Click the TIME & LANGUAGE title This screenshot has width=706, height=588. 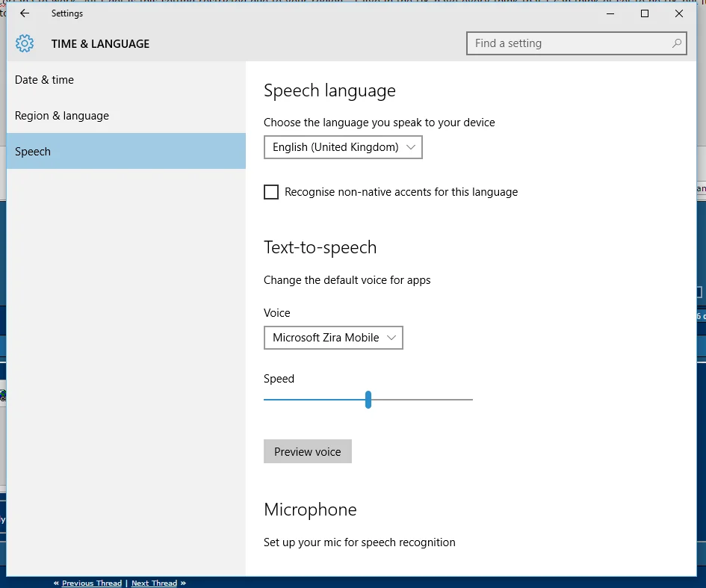point(100,43)
